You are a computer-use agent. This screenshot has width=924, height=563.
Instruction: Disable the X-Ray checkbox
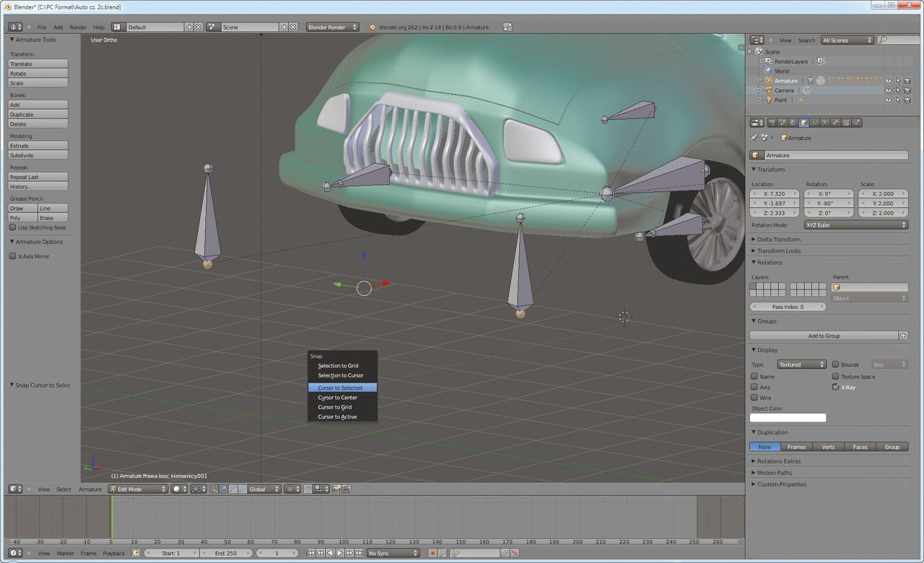[x=835, y=388]
